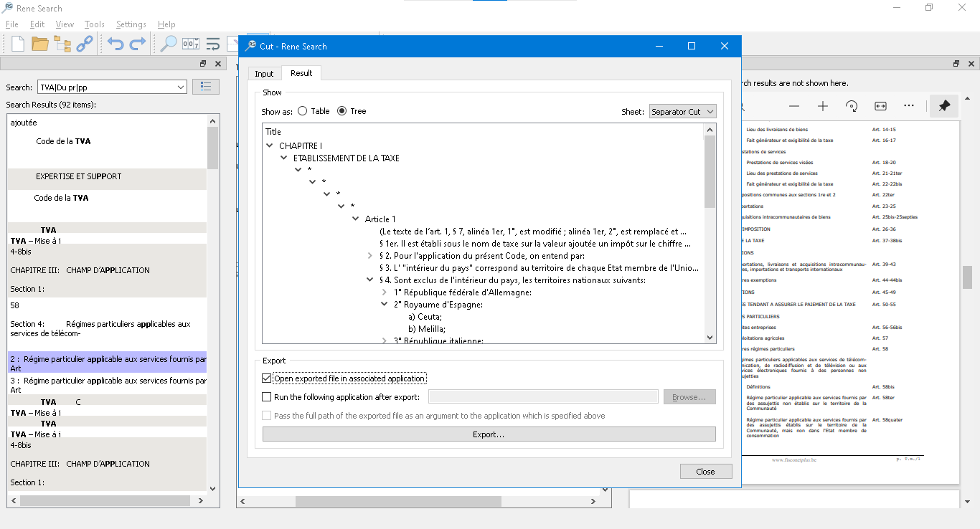The image size is (980, 529).
Task: Open the Sheet dropdown showing Separator Cut
Action: (682, 111)
